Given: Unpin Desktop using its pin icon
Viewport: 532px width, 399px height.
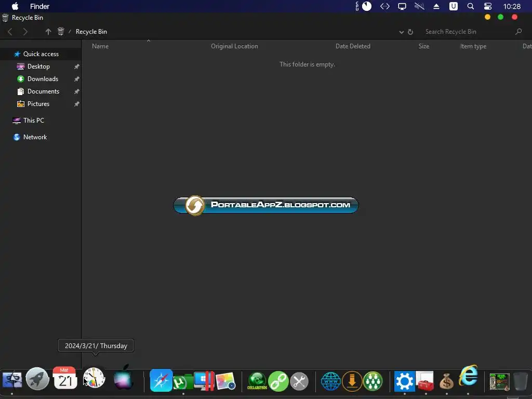Looking at the screenshot, I should click(77, 66).
